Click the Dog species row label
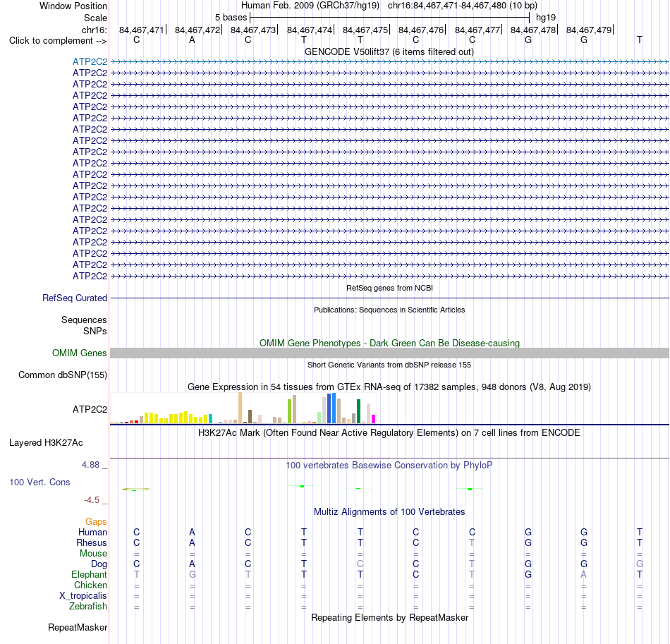This screenshot has height=644, width=670. tap(99, 564)
